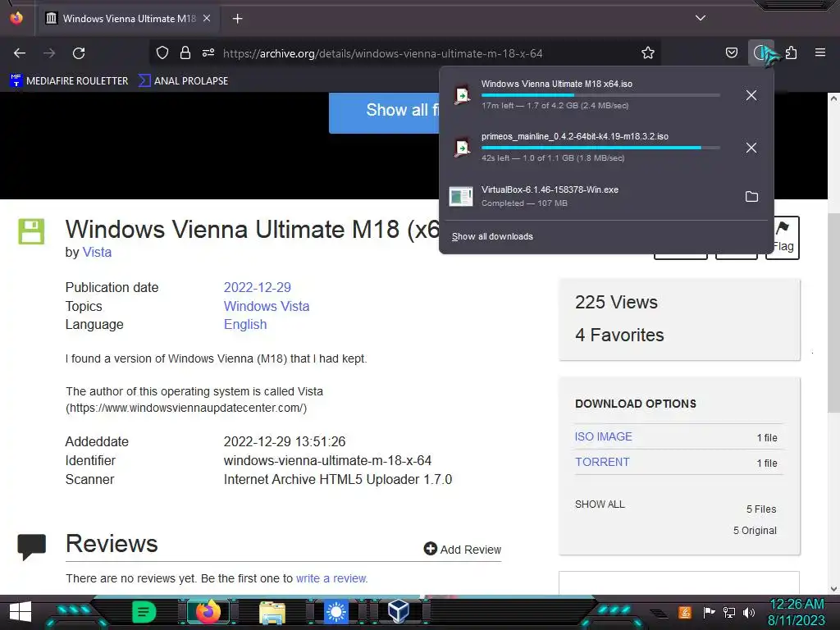Click page vertical scrollbar thumb
Image resolution: width=840 pixels, height=630 pixels.
point(833,312)
